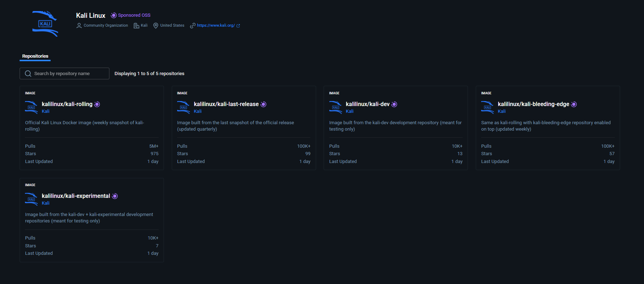
Task: Click kali-last-release description about last snapshot
Action: (x=236, y=126)
